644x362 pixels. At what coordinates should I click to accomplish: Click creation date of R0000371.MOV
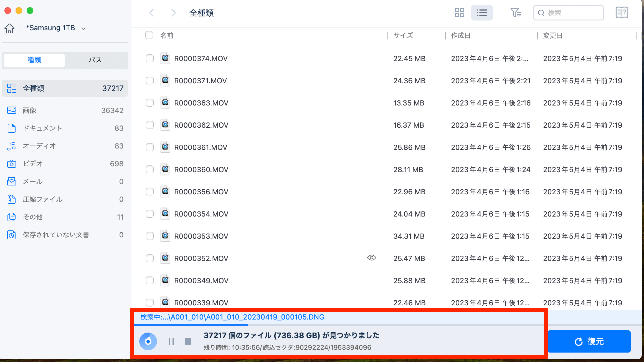pyautogui.click(x=491, y=81)
